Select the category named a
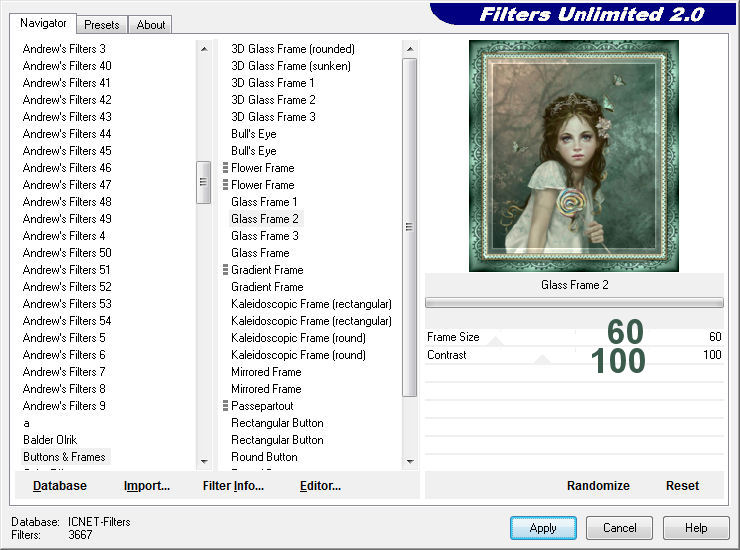Image resolution: width=740 pixels, height=550 pixels. tap(26, 423)
